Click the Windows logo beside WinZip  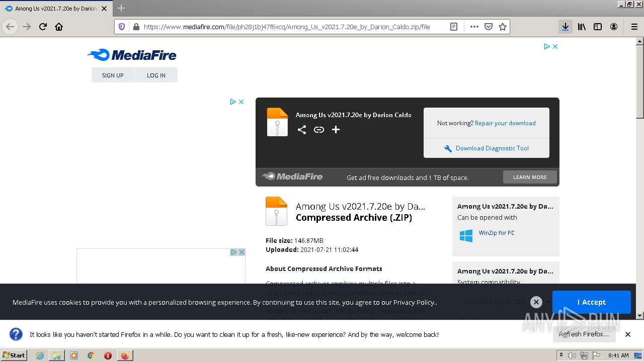(466, 235)
